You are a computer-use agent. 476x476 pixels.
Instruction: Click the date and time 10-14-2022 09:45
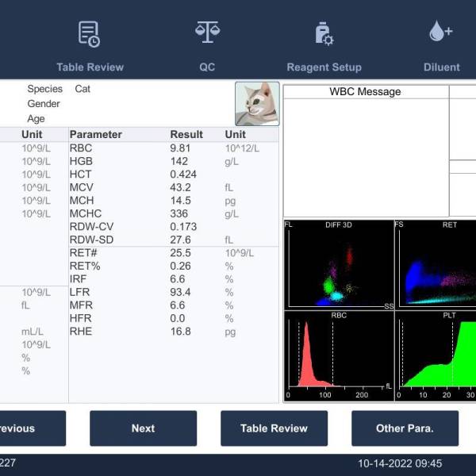tap(400, 463)
